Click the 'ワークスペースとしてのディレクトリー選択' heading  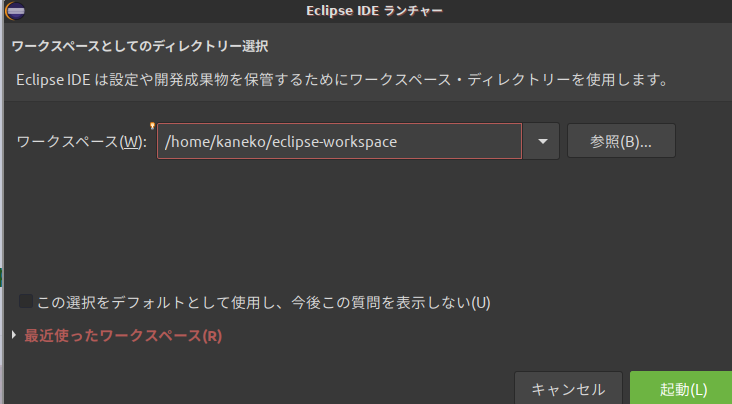[x=140, y=46]
